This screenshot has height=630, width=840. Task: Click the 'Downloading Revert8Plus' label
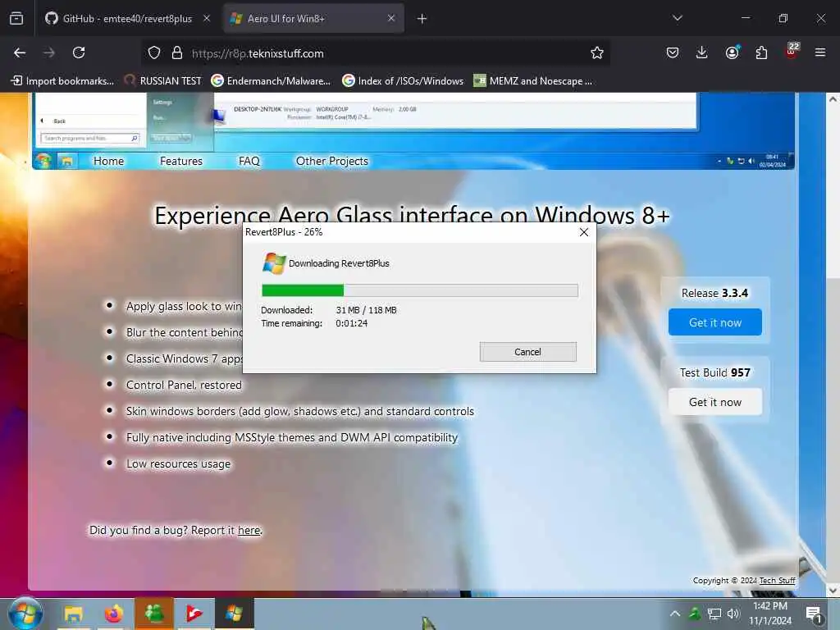(x=339, y=263)
